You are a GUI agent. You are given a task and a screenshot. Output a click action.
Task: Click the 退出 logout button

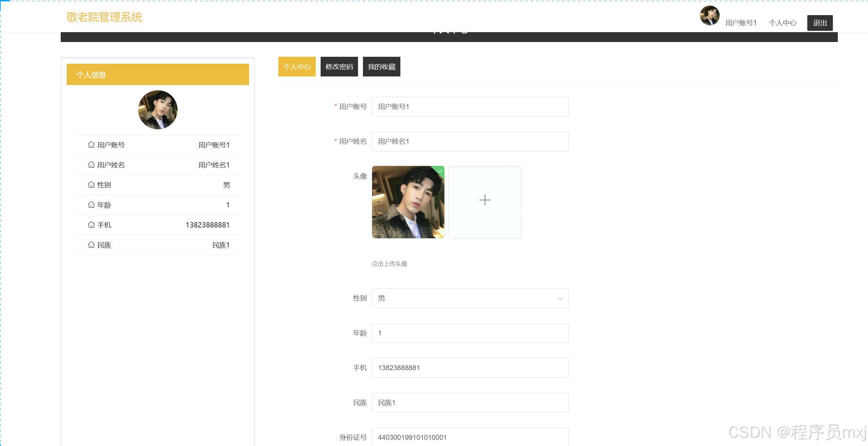point(820,23)
